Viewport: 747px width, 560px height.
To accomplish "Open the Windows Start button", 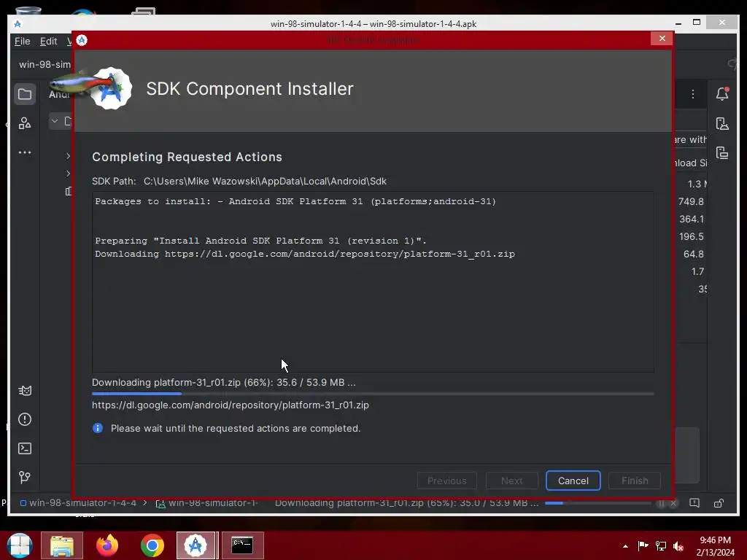I will [20, 545].
